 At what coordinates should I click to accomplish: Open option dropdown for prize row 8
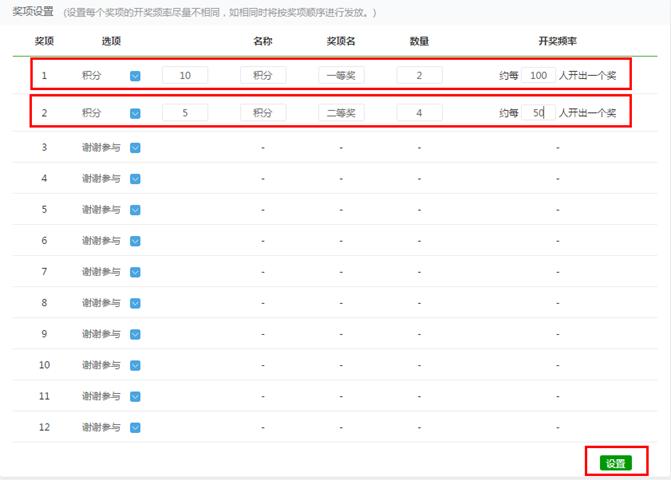[x=135, y=303]
